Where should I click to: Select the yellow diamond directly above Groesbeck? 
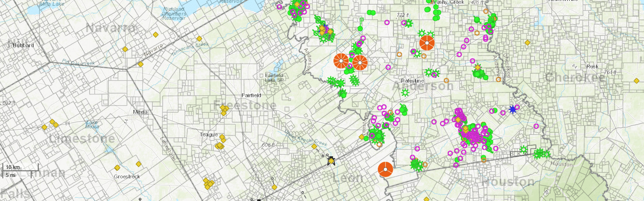click(117, 167)
